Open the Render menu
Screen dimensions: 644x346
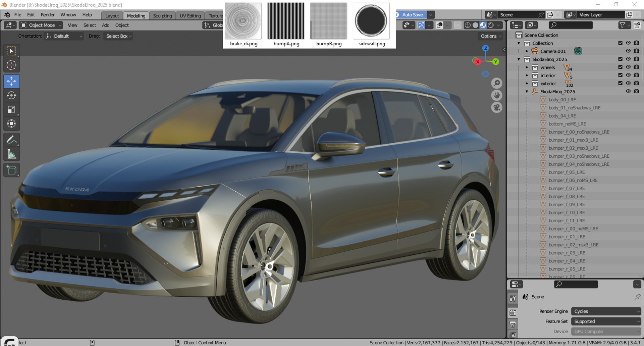[48, 15]
